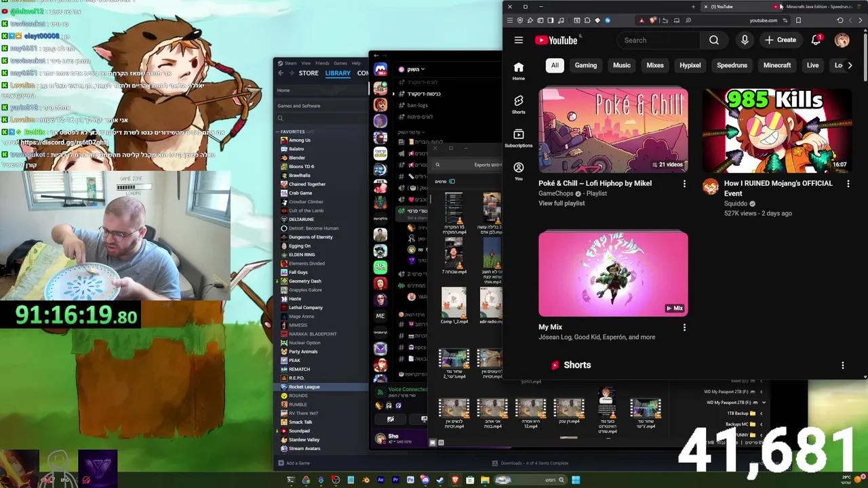Select the Minecraft filter chip

coord(777,65)
